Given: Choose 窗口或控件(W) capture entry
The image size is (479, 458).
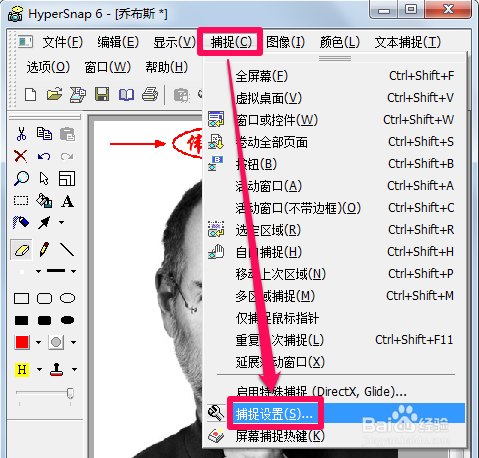Looking at the screenshot, I should pos(335,120).
